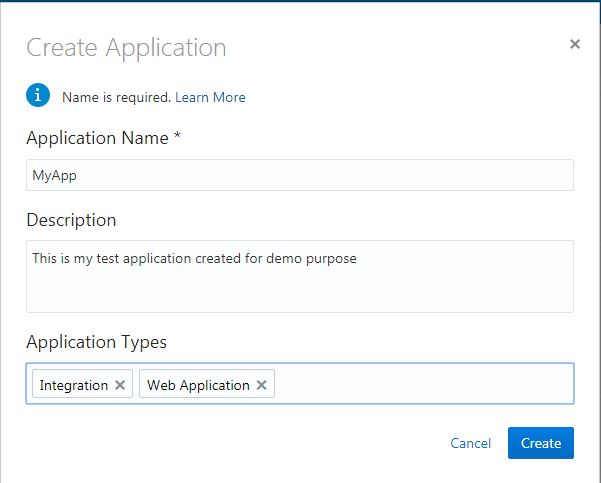Remove the Integration application type
Screen dimensions: 601x483
120,385
